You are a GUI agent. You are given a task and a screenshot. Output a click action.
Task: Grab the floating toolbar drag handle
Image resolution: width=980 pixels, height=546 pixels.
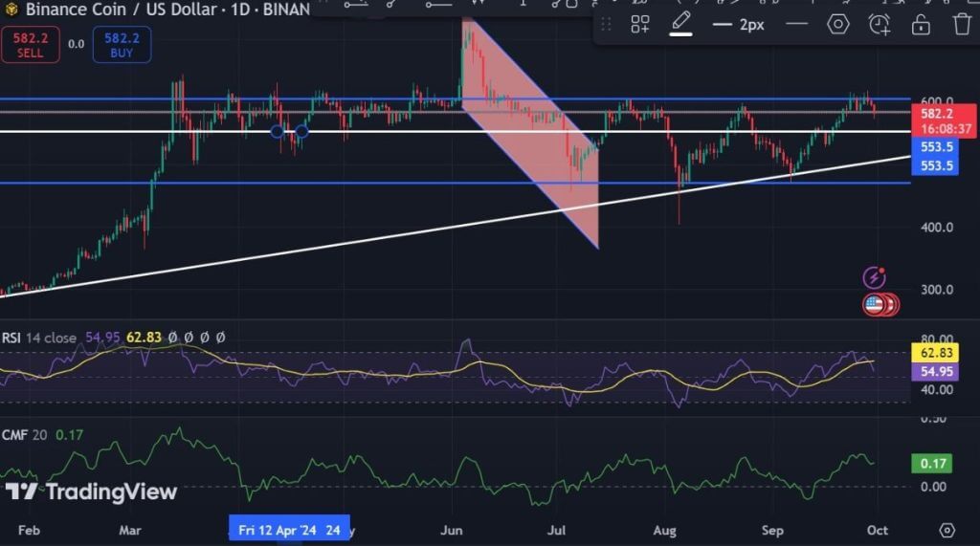pos(606,24)
